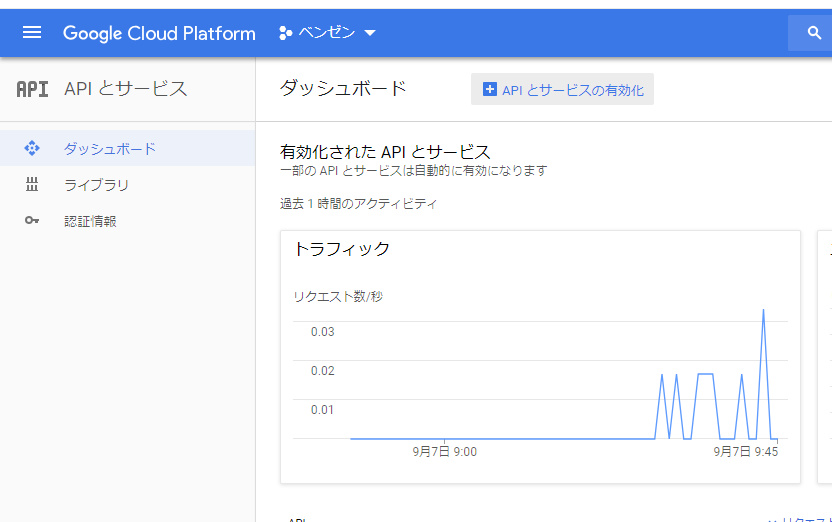This screenshot has height=522, width=832.
Task: Click the ダッシュボード page title
Action: tap(343, 88)
